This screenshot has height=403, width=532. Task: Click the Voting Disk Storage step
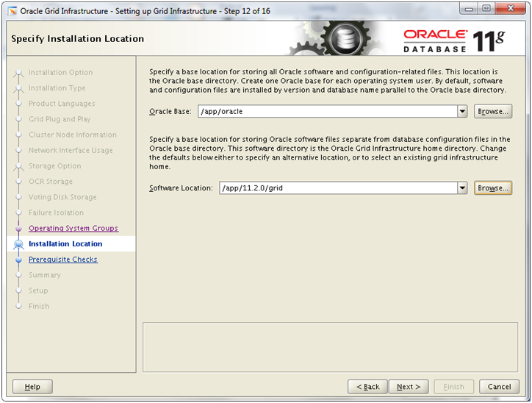point(62,197)
